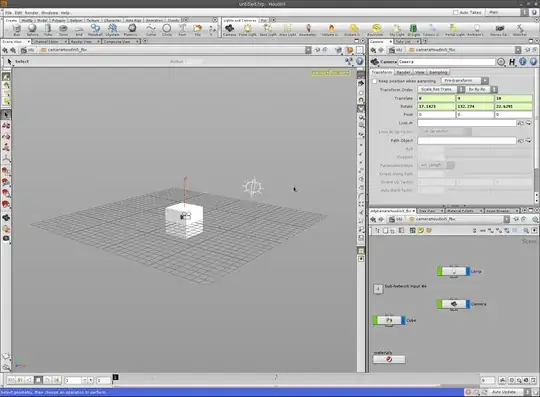Toggle the Cube node display flag
Viewport: 540px width, 397px height.
403,320
